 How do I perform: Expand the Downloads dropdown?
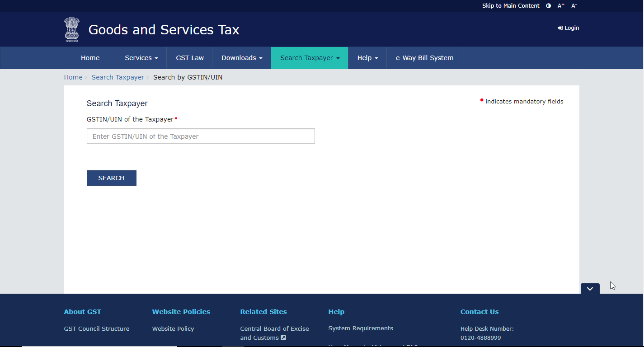[242, 58]
